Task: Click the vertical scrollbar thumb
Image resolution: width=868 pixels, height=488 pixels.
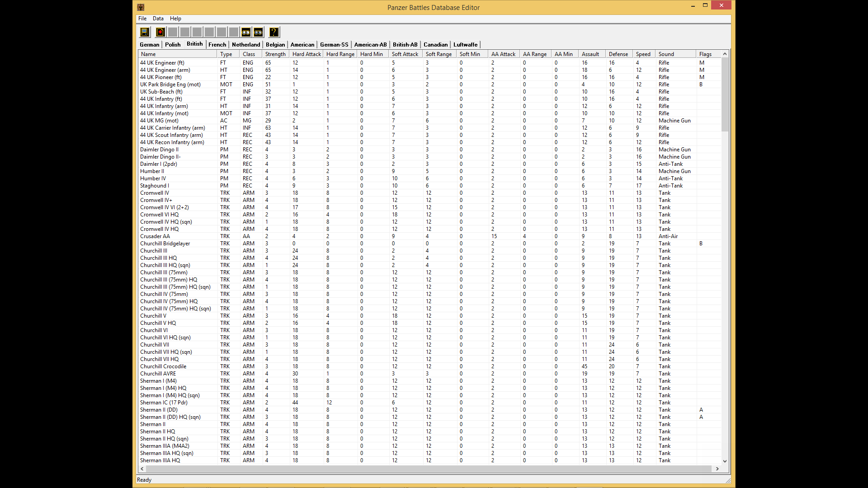Action: tap(725, 94)
